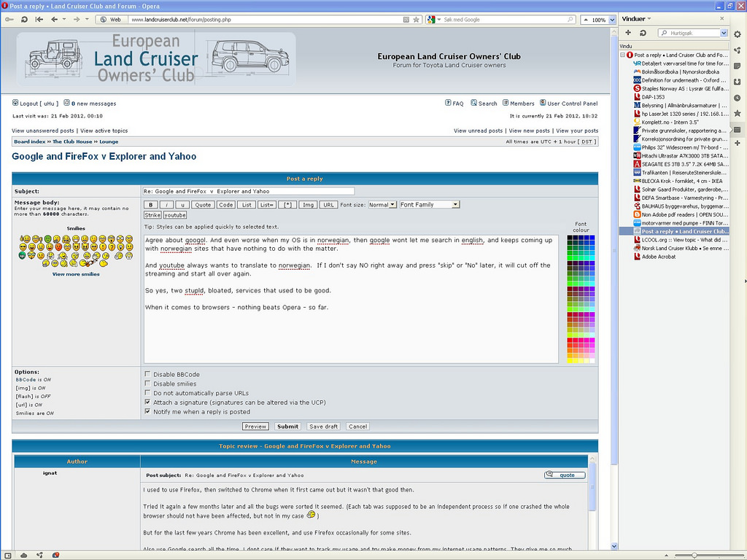Toggle the panel button in status bar
The height and width of the screenshot is (560, 747).
8,555
